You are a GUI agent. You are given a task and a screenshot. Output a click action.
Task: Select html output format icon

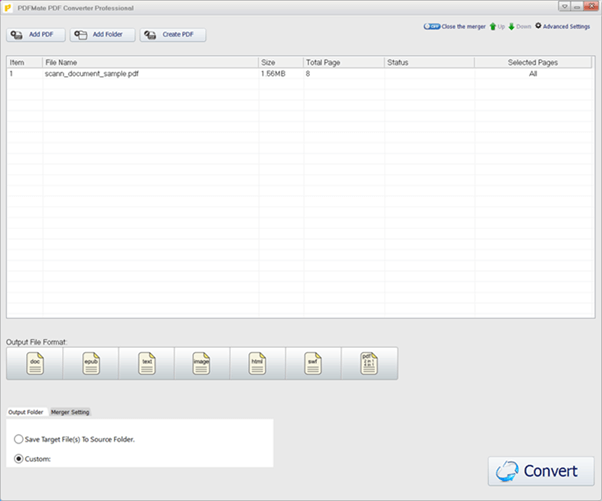coord(258,364)
